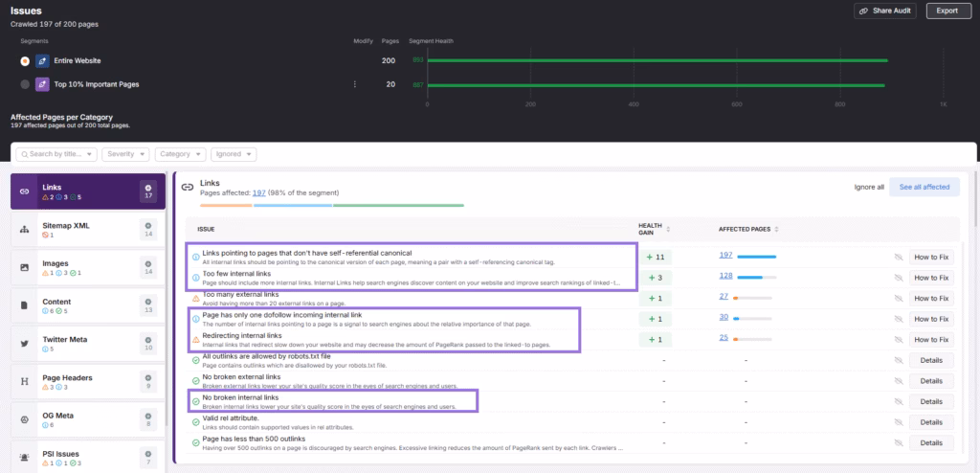Click the Top 10% Important Pages segment icon
980x473 pixels.
point(42,84)
